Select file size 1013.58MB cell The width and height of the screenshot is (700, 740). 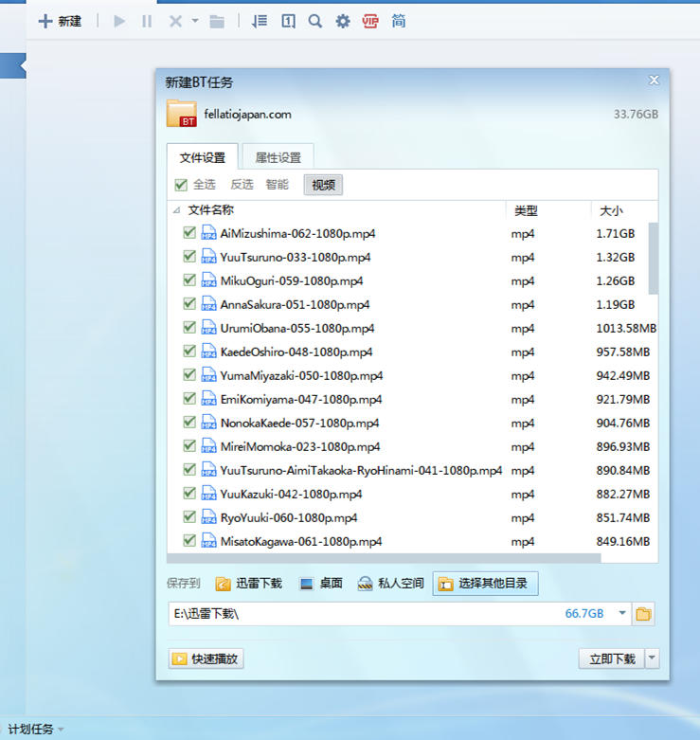[x=626, y=328]
